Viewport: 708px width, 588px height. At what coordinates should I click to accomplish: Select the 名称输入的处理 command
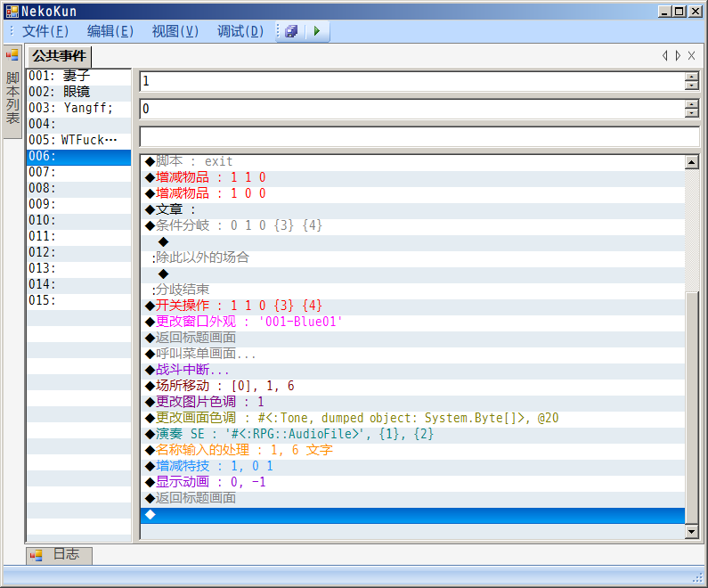point(412,450)
